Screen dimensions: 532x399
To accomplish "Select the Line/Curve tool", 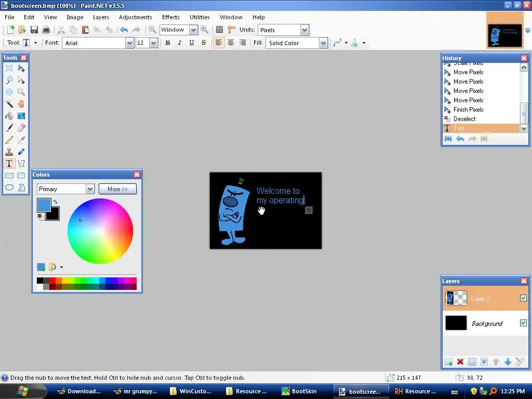I will point(21,164).
